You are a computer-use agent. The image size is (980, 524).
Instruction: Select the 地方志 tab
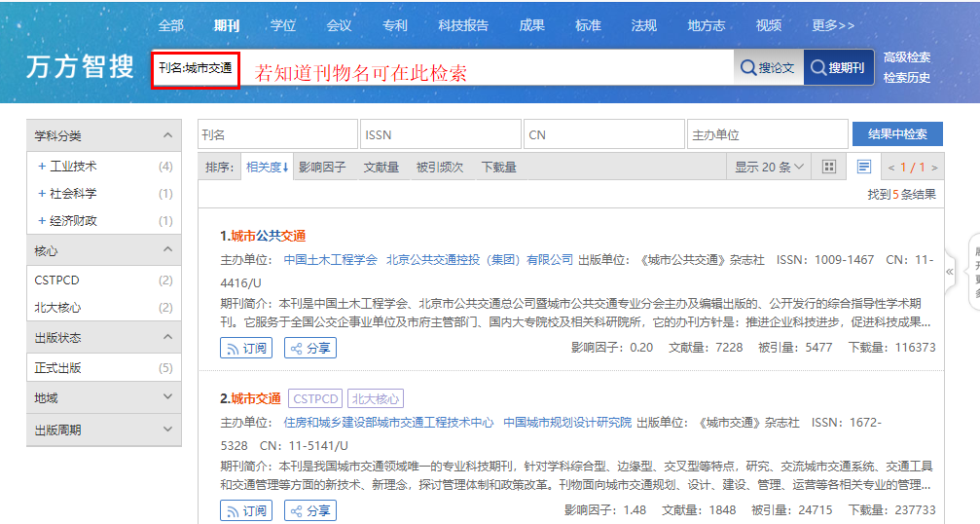pyautogui.click(x=707, y=25)
